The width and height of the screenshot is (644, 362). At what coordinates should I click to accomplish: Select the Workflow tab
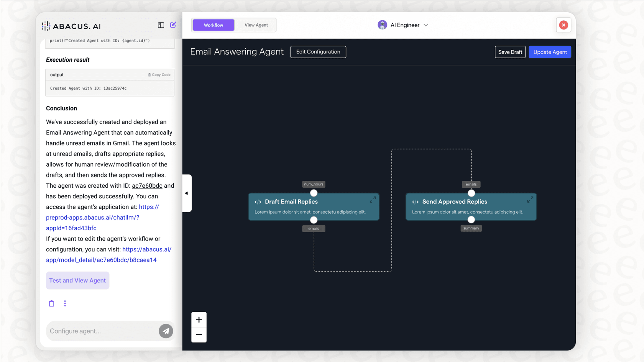pyautogui.click(x=213, y=25)
